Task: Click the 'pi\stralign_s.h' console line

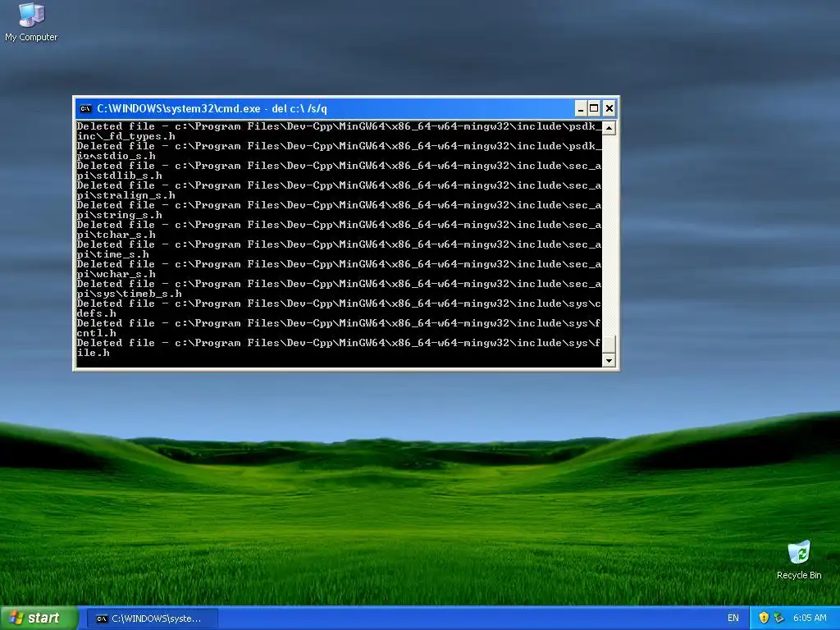Action: (126, 195)
